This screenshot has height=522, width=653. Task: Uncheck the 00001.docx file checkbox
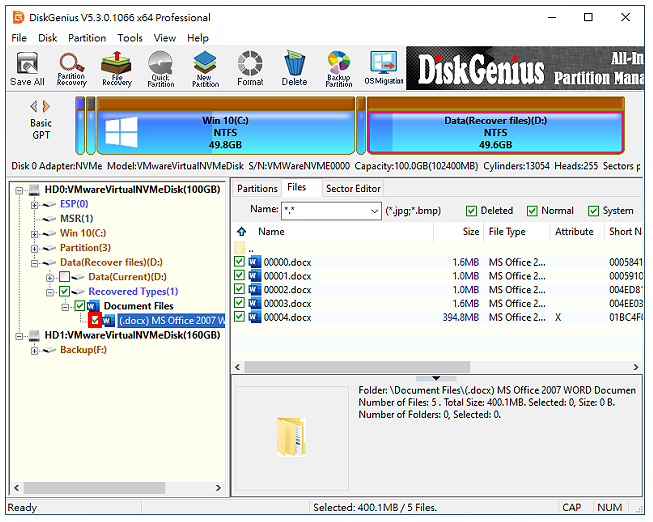[x=239, y=275]
